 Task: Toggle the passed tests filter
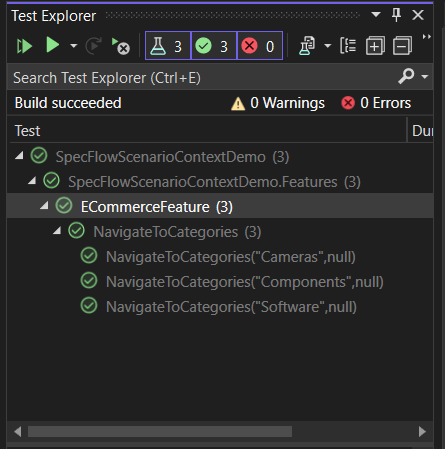click(214, 46)
